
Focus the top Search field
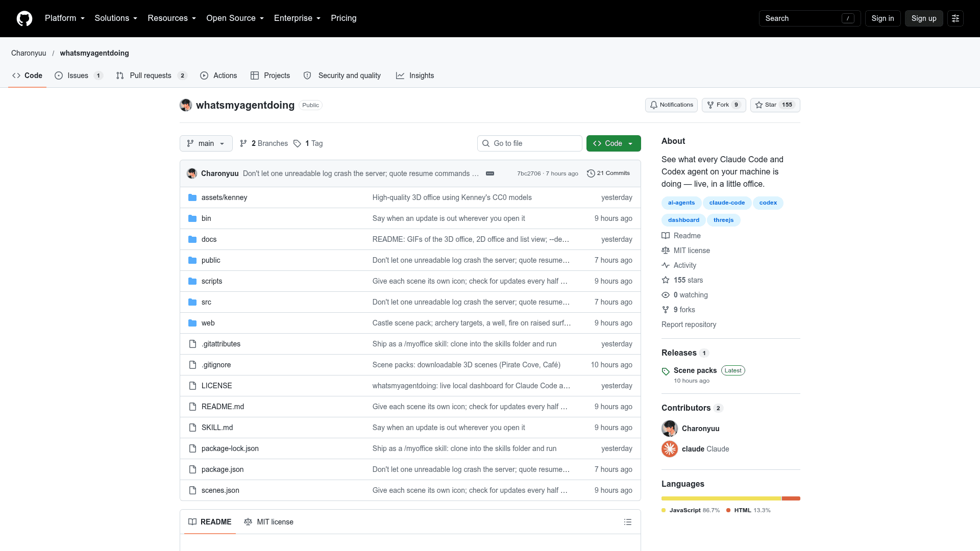[x=810, y=18]
